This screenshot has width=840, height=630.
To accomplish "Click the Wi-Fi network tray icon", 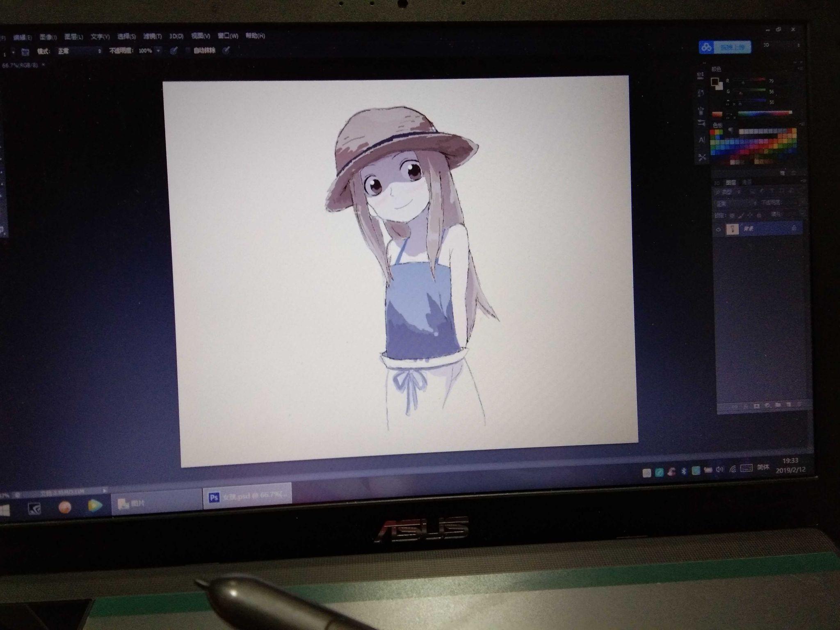I will (x=733, y=469).
